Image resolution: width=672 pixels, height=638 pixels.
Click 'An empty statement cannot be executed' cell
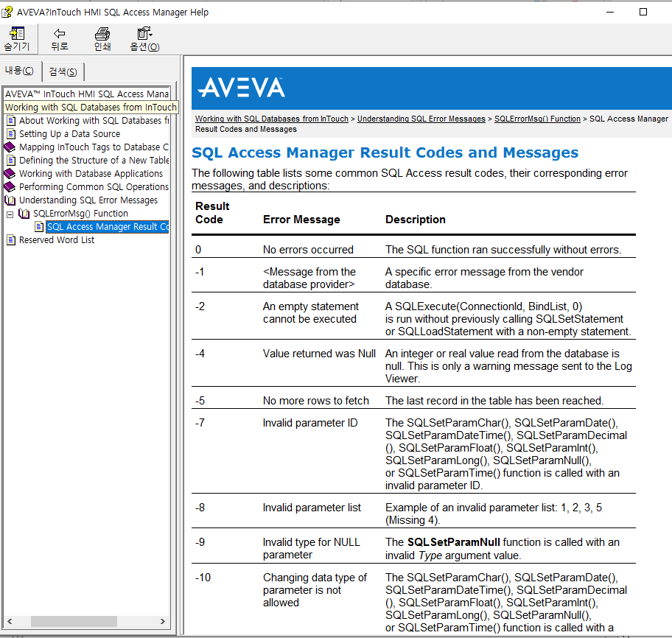(311, 313)
